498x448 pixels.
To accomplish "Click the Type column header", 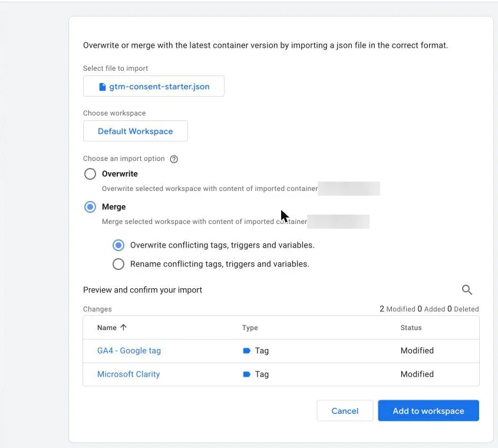I will point(250,328).
